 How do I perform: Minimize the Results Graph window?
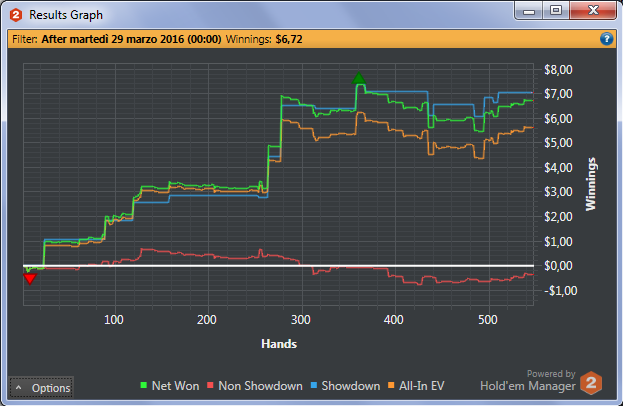click(529, 11)
